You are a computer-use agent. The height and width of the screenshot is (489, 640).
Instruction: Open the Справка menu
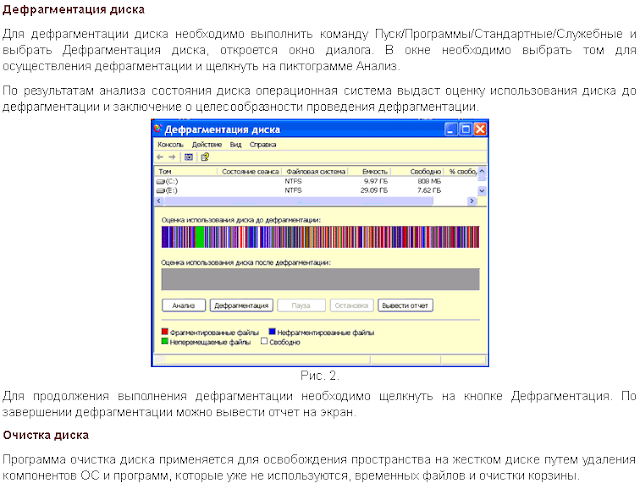[263, 144]
